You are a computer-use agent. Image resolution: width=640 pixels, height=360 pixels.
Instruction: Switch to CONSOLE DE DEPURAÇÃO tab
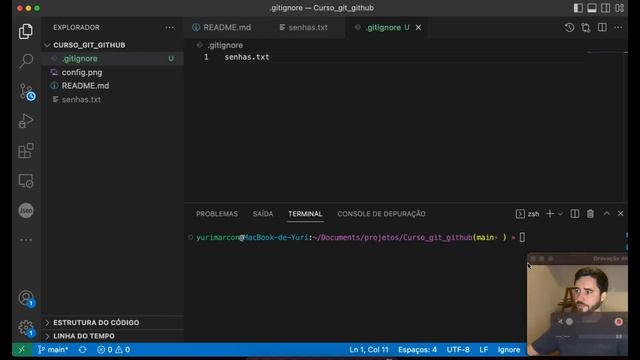381,214
